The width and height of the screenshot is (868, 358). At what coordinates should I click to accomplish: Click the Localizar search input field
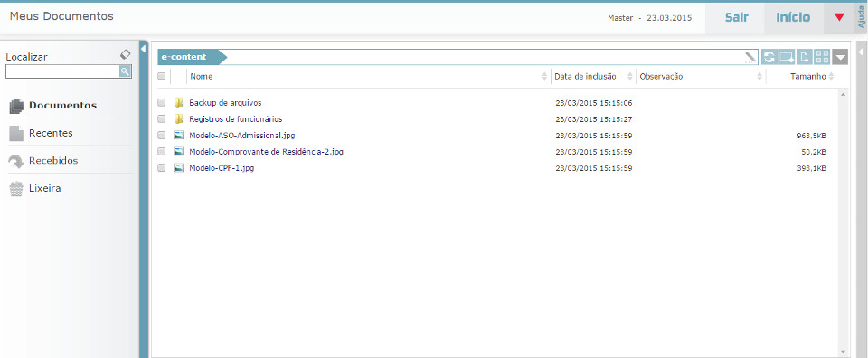click(62, 71)
